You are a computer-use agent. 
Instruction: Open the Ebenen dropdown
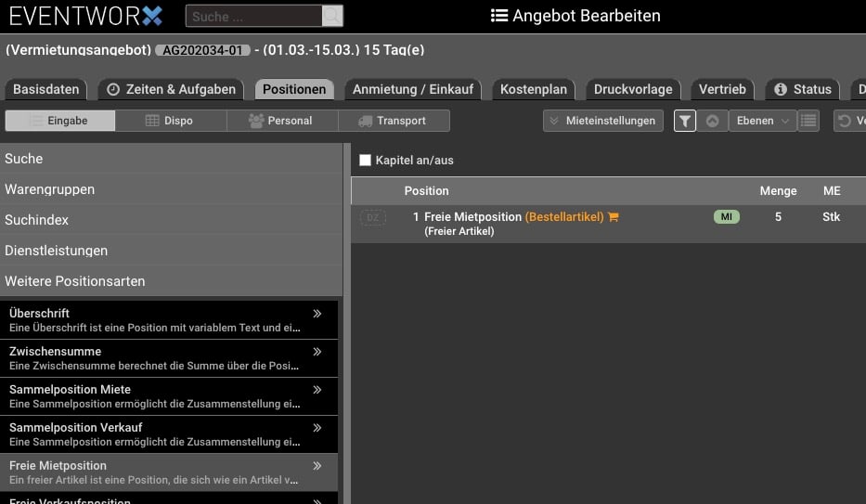pyautogui.click(x=762, y=121)
